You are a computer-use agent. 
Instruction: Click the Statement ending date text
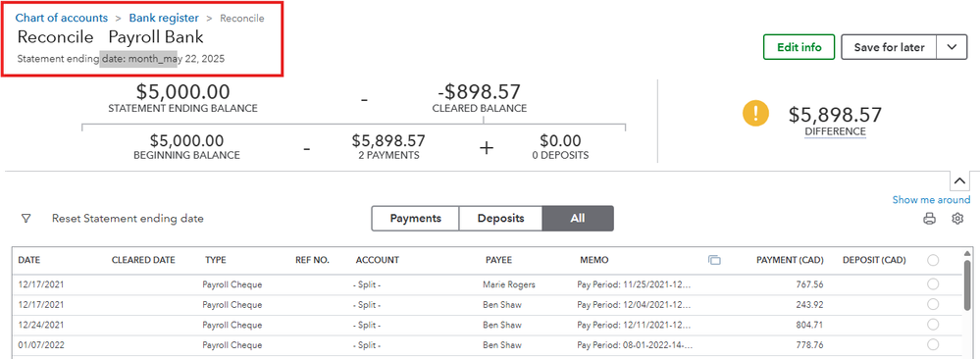(x=121, y=60)
